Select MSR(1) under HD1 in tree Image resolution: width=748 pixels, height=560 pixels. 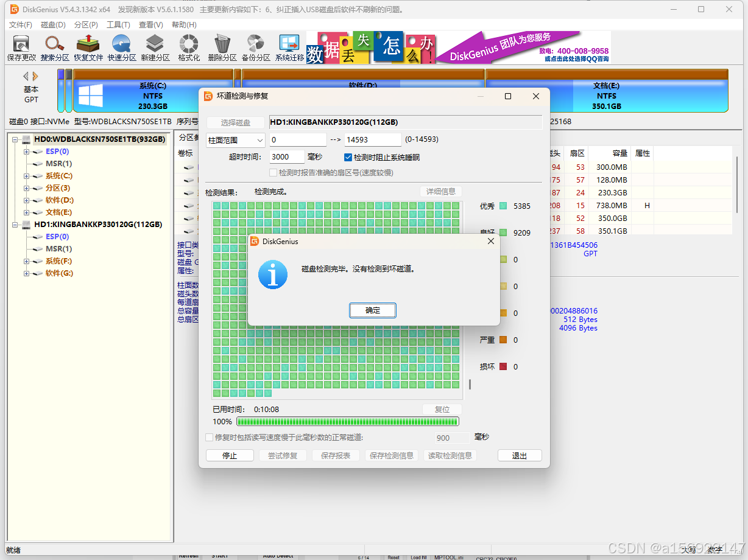pos(58,249)
